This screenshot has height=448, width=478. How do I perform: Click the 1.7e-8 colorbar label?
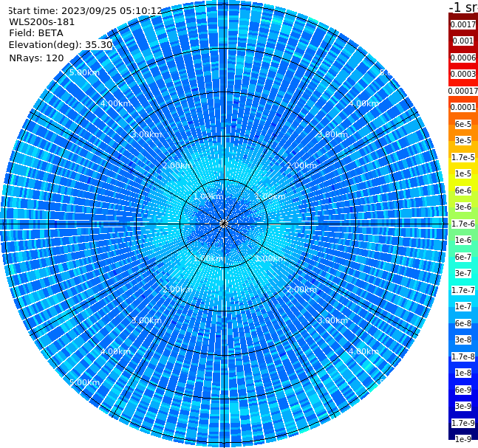(463, 356)
